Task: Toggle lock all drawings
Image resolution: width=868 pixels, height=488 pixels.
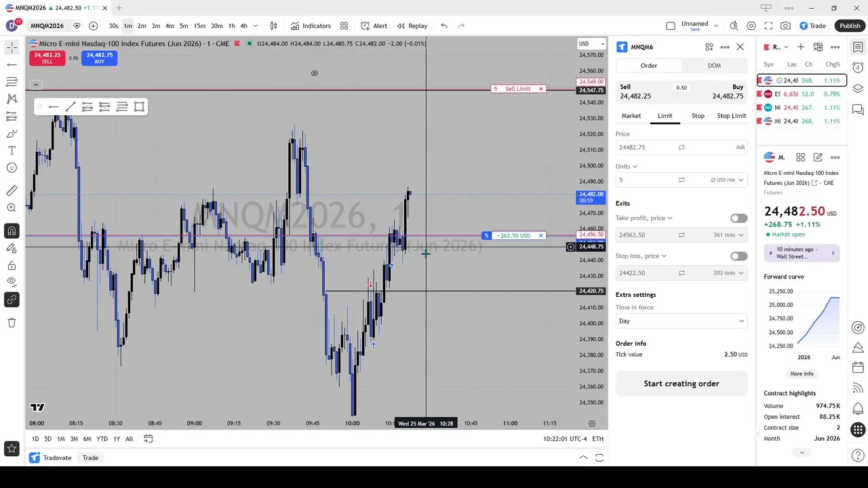Action: coord(12,265)
